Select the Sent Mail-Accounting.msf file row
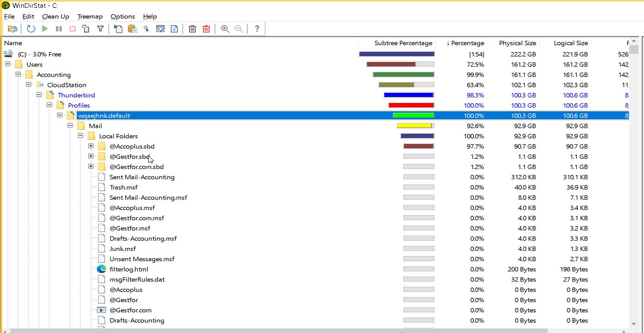The height and width of the screenshot is (333, 644). [x=148, y=198]
